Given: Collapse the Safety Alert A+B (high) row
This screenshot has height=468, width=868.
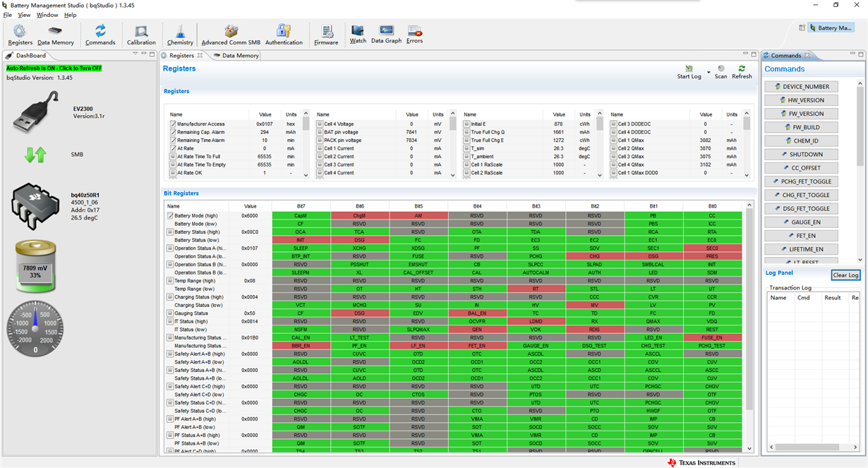Looking at the screenshot, I should pos(170,354).
